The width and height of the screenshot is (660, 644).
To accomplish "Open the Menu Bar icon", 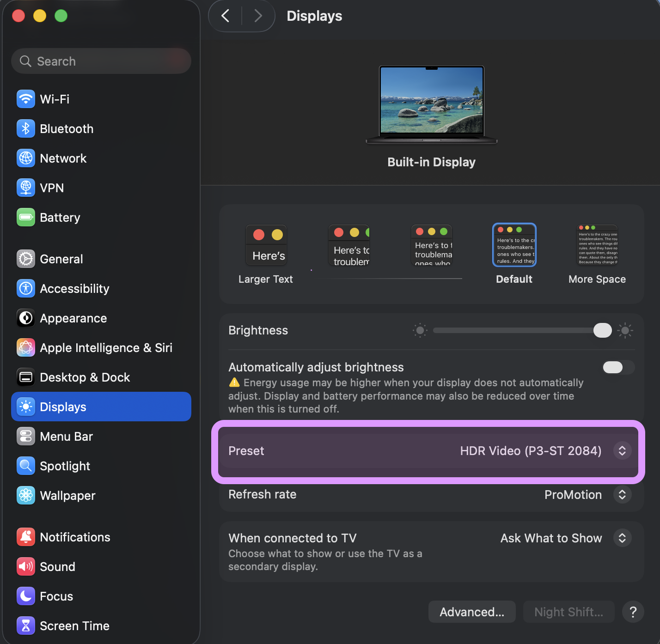I will 26,436.
